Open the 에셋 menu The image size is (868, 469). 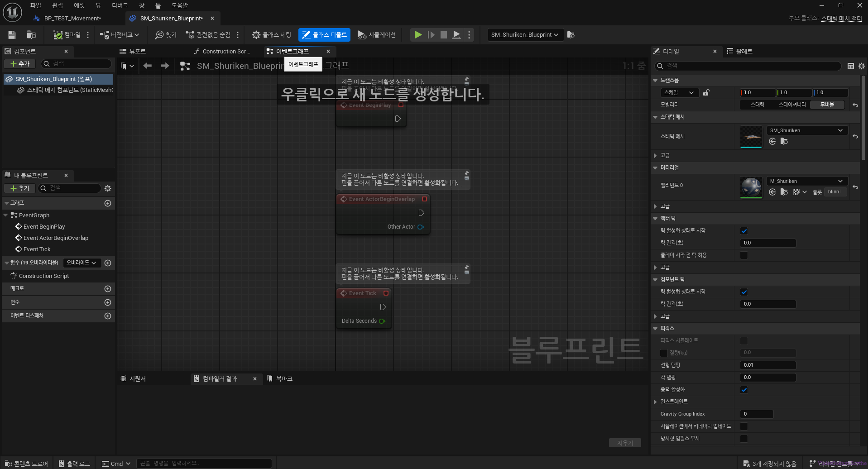[79, 5]
